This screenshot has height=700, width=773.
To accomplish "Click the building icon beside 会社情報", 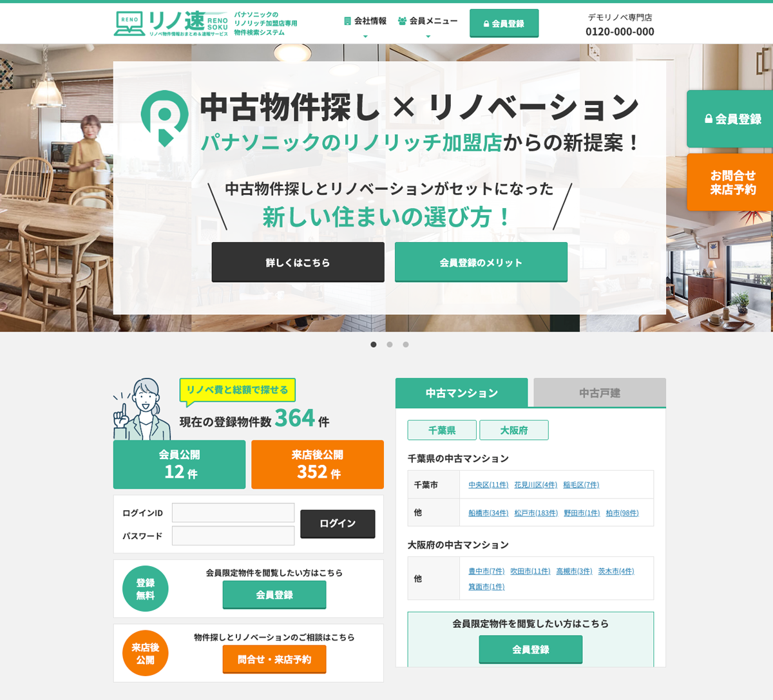I will pos(348,21).
